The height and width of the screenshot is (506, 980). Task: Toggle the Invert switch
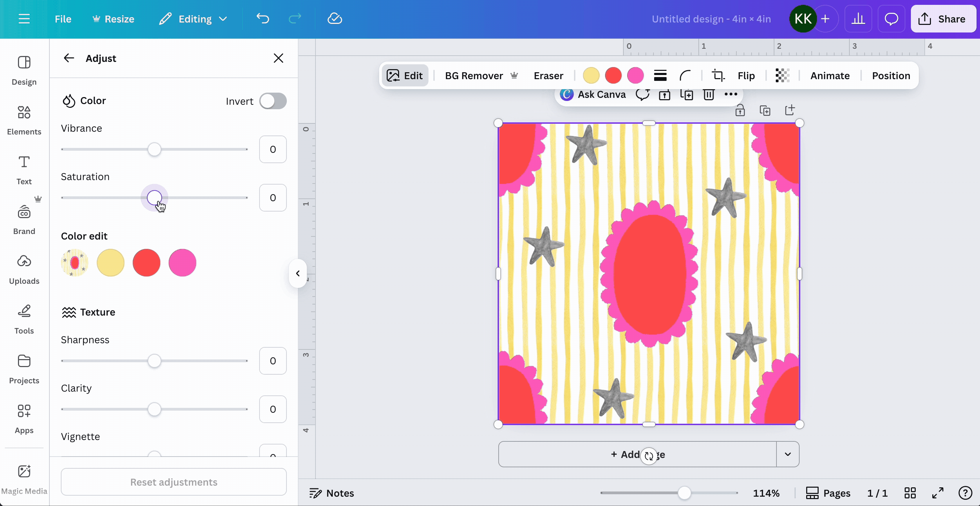[273, 101]
